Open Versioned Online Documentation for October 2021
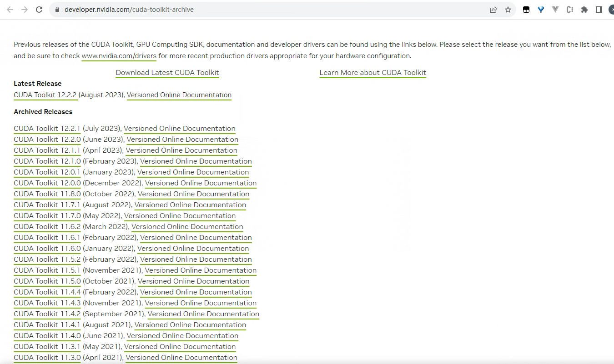The width and height of the screenshot is (614, 364). tap(194, 281)
